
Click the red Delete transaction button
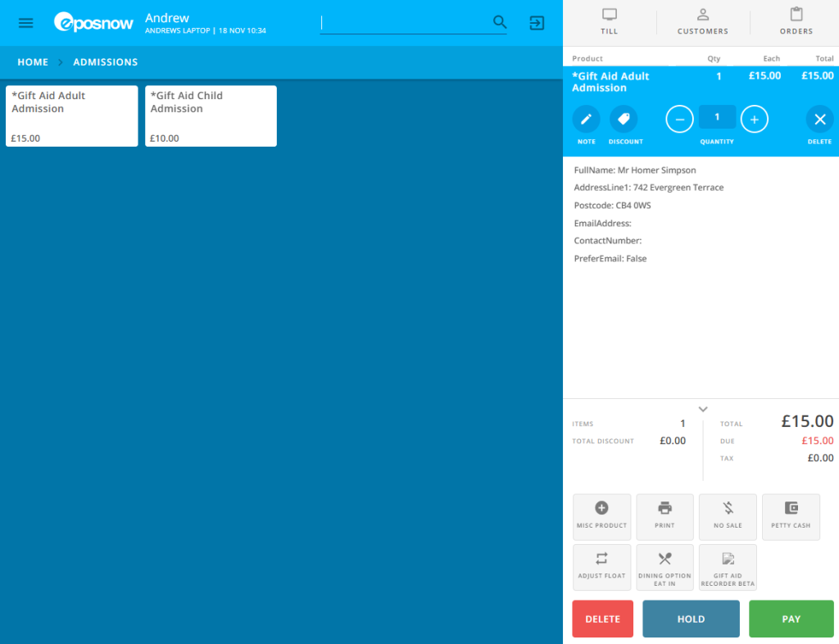(602, 619)
